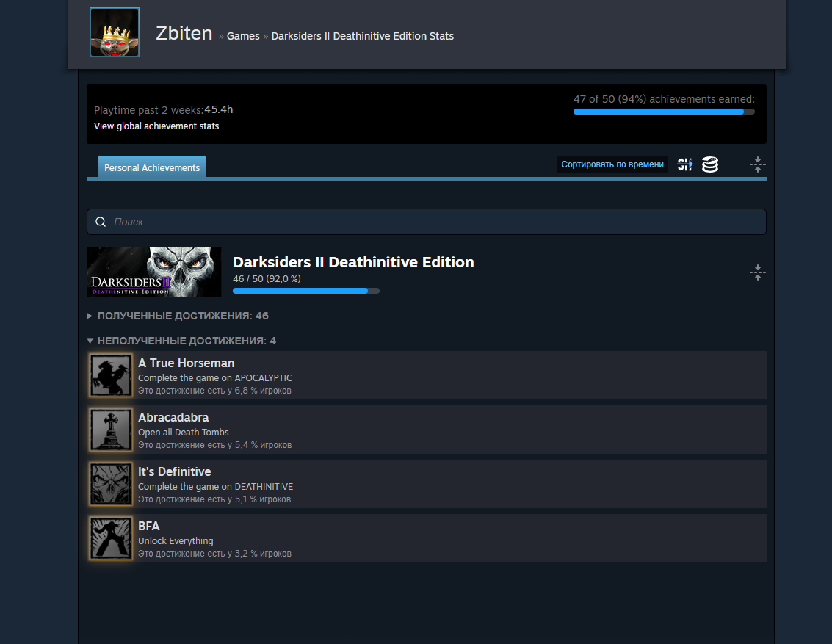Collapse 'Неполученные достижения: 4' section
The image size is (832, 644).
[x=181, y=341]
